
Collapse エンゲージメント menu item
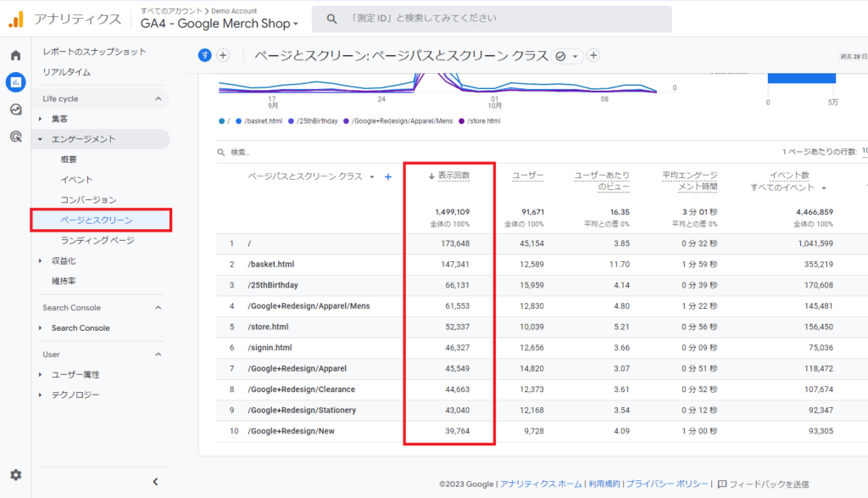[100, 139]
